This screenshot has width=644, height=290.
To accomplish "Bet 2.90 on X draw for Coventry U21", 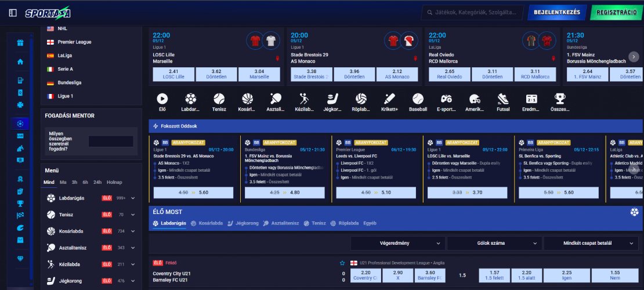I will point(397,275).
